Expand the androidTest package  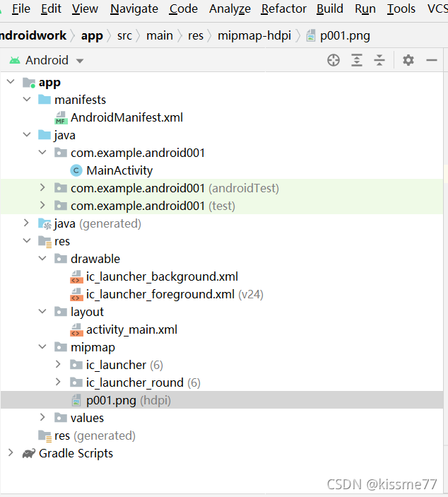pyautogui.click(x=42, y=187)
